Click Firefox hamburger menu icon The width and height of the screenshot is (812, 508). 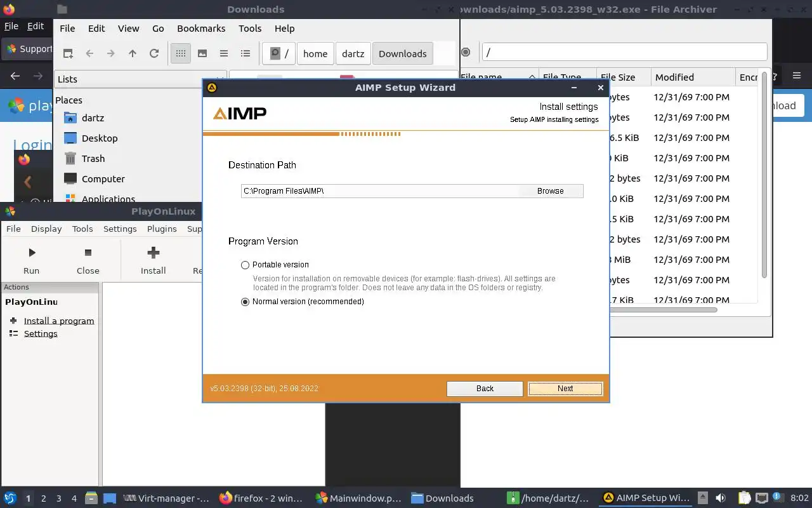[x=797, y=76]
